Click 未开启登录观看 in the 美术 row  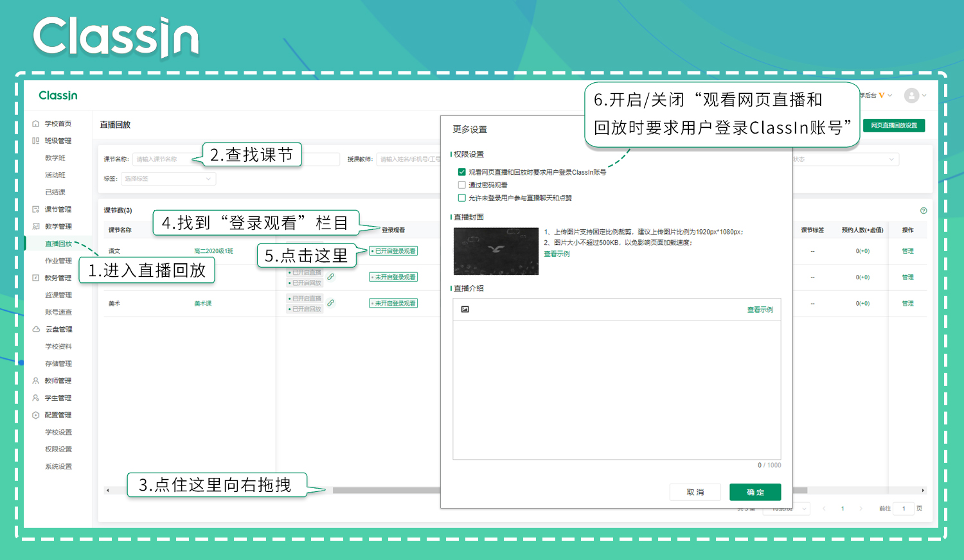pyautogui.click(x=393, y=303)
